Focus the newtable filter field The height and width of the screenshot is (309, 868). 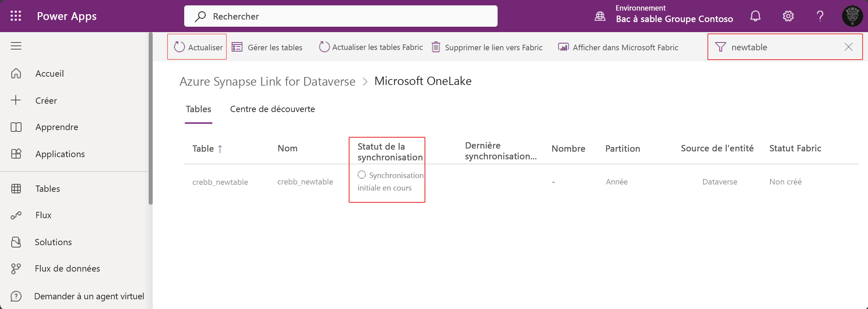coord(785,47)
